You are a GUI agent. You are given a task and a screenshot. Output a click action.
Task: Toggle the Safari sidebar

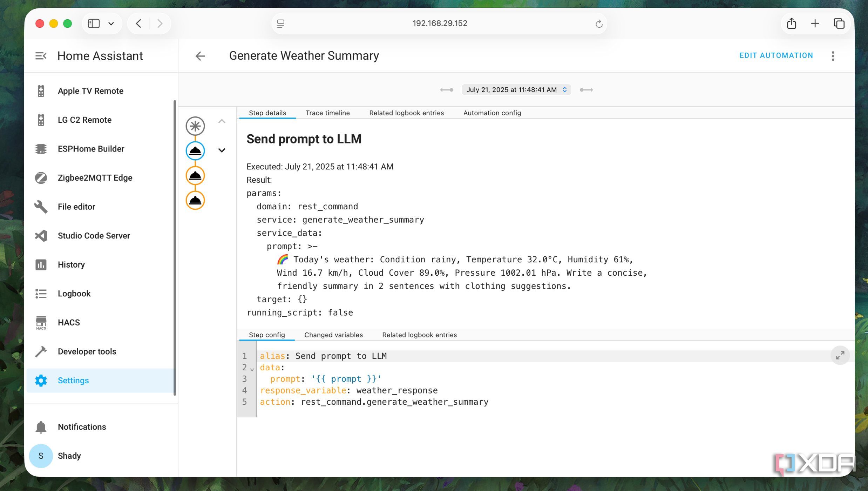tap(94, 23)
